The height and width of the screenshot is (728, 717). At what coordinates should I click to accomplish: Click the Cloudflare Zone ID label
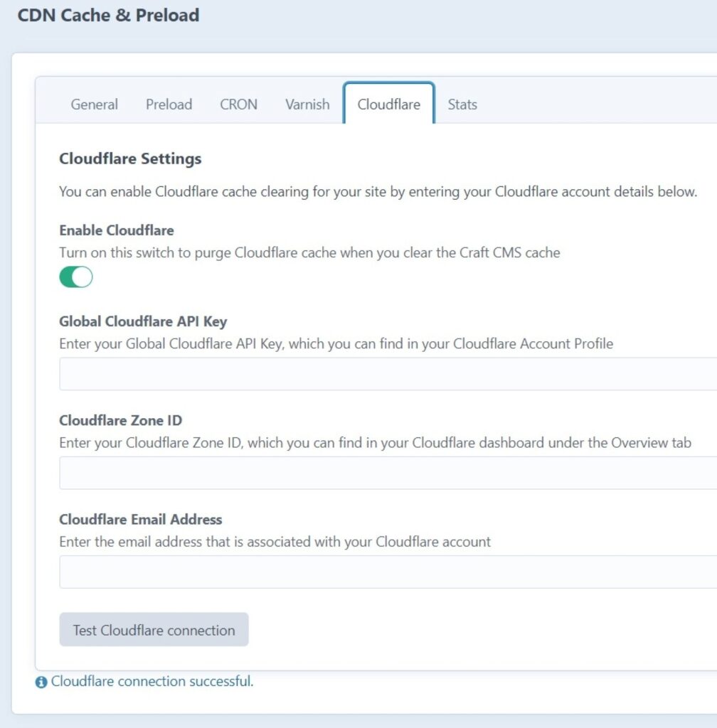pos(120,419)
